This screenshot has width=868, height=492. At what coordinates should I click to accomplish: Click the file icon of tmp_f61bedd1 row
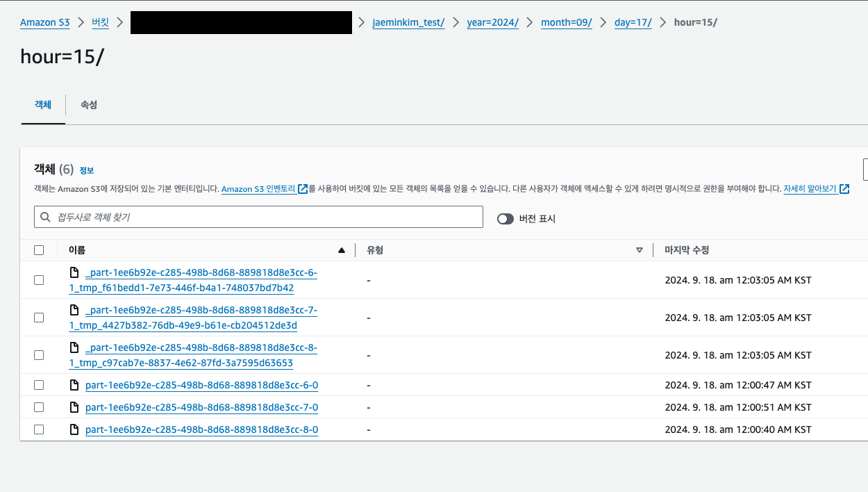tap(74, 272)
